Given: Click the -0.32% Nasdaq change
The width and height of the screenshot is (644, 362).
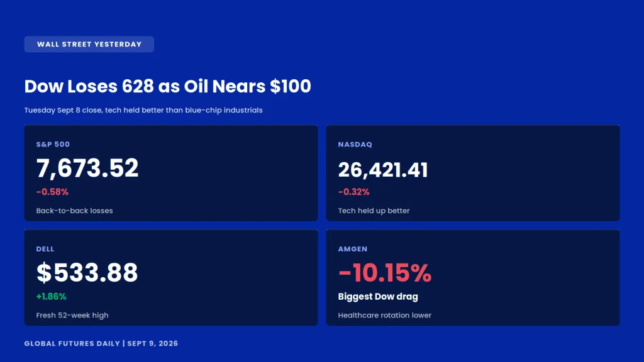Looking at the screenshot, I should point(353,192).
